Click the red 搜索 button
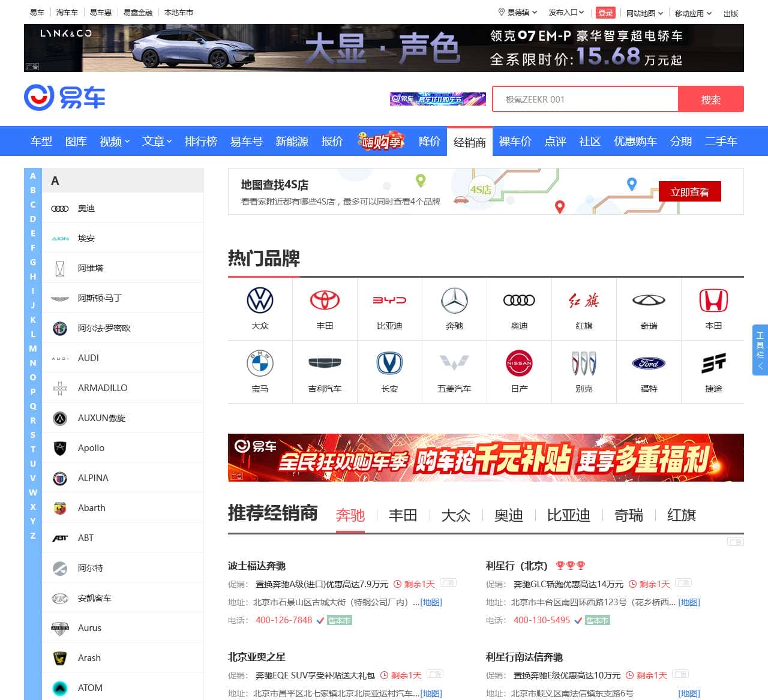 711,99
